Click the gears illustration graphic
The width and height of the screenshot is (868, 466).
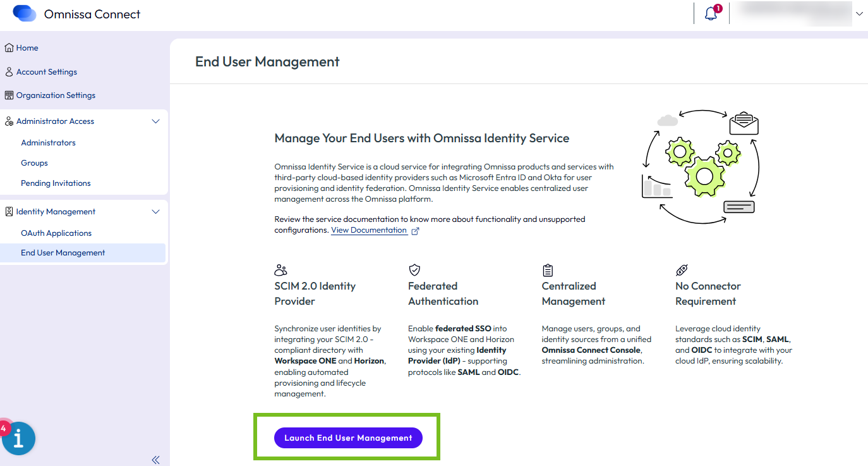pos(701,168)
